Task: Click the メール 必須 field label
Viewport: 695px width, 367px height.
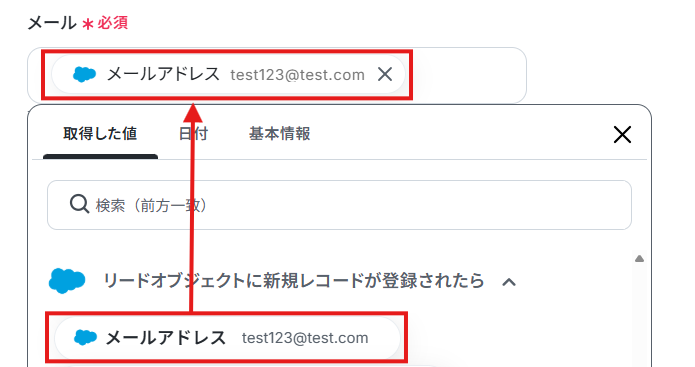Action: [x=78, y=23]
